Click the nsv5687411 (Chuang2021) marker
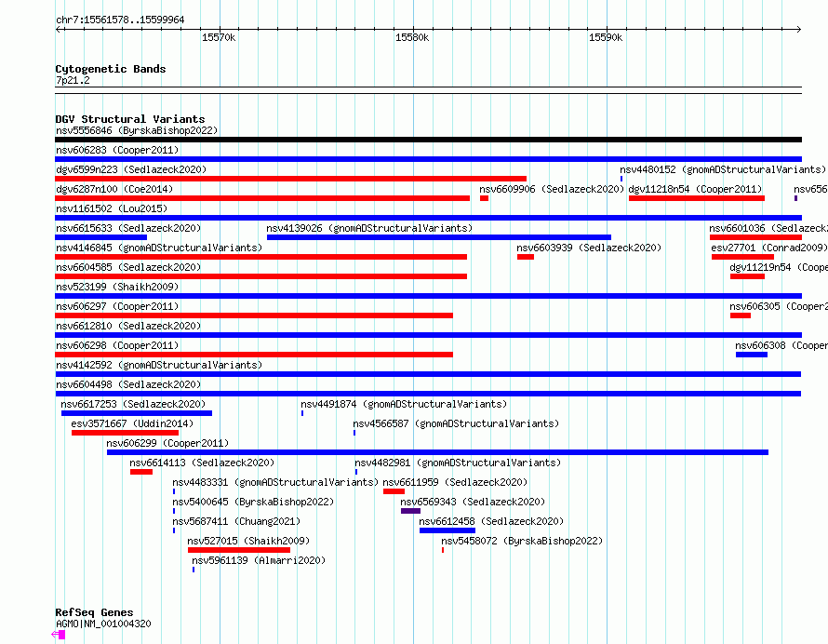 (174, 530)
